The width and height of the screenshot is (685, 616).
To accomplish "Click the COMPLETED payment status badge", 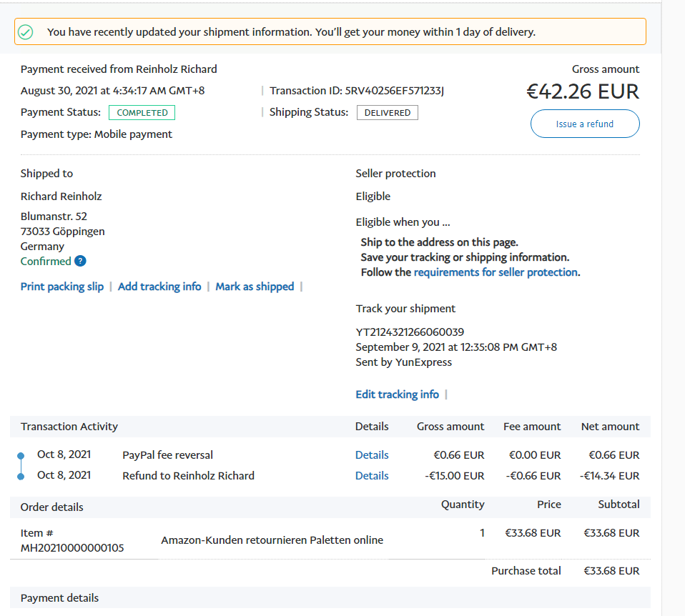I will pos(142,113).
